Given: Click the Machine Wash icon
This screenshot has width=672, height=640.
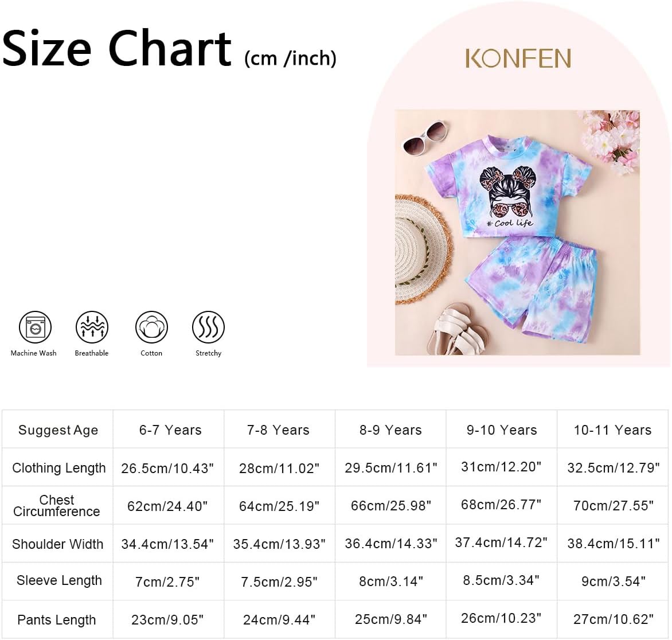Looking at the screenshot, I should coord(35,328).
